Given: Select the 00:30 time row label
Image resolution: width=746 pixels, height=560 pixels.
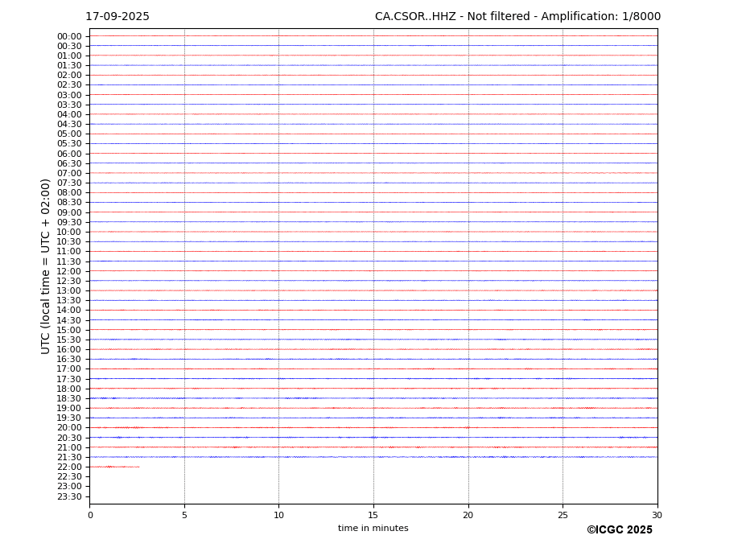Looking at the screenshot, I should coord(69,46).
